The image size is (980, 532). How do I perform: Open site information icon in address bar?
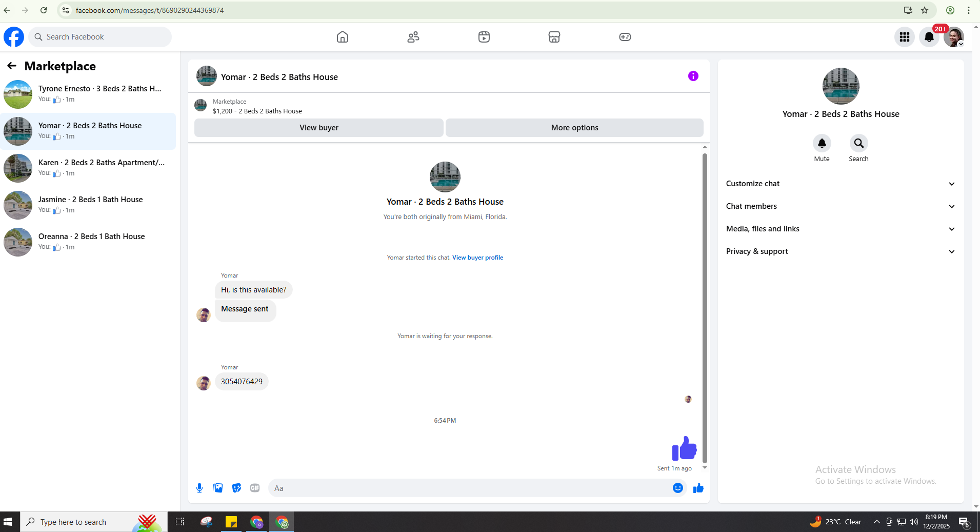coord(65,10)
